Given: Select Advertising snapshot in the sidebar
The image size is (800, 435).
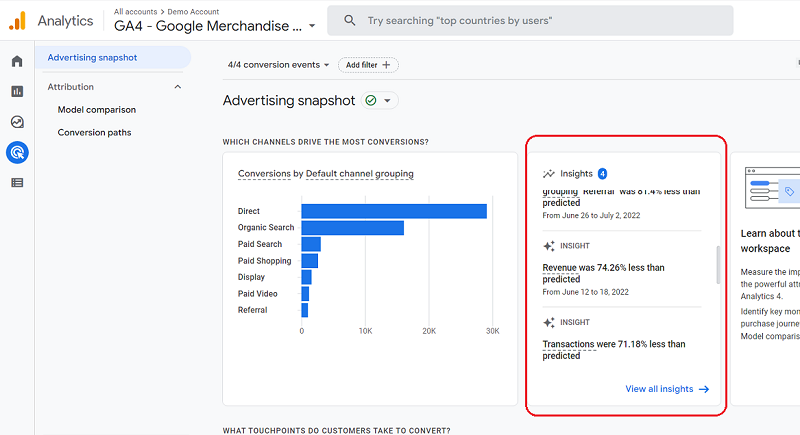Looking at the screenshot, I should coord(113,58).
